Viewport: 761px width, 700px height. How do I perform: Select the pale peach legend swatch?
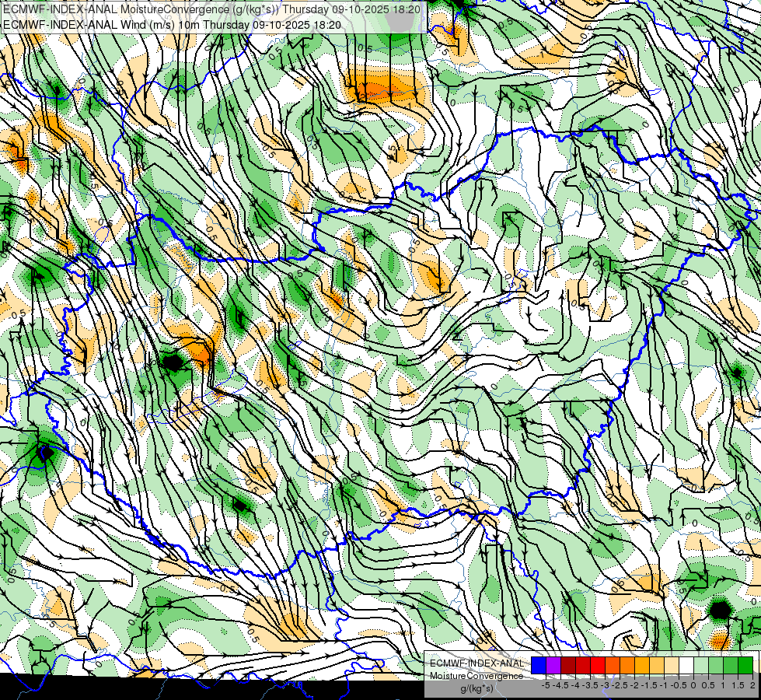pos(672,665)
